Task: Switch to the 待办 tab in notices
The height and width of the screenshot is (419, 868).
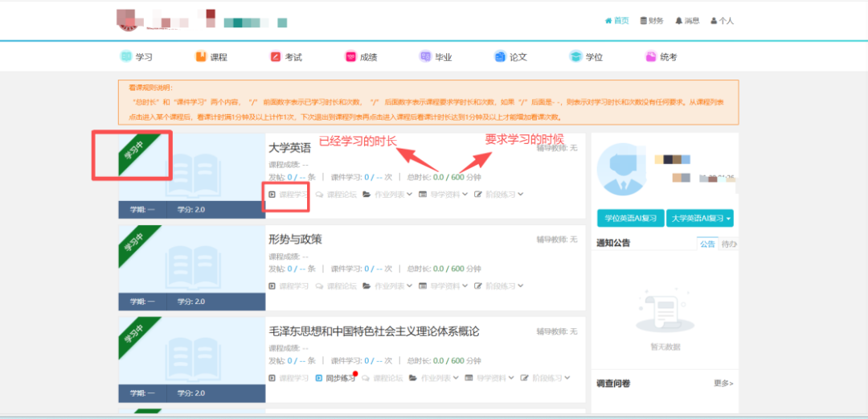Action: [x=729, y=244]
